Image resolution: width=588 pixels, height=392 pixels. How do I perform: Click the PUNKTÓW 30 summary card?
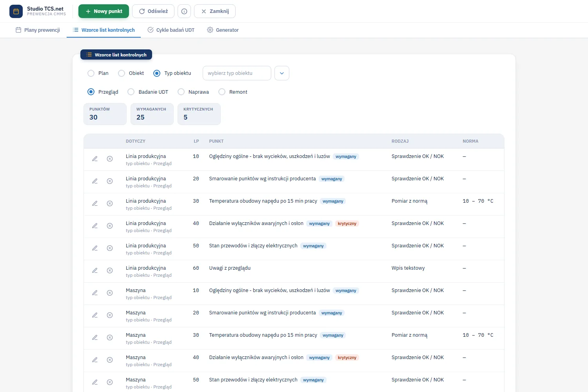pyautogui.click(x=105, y=114)
